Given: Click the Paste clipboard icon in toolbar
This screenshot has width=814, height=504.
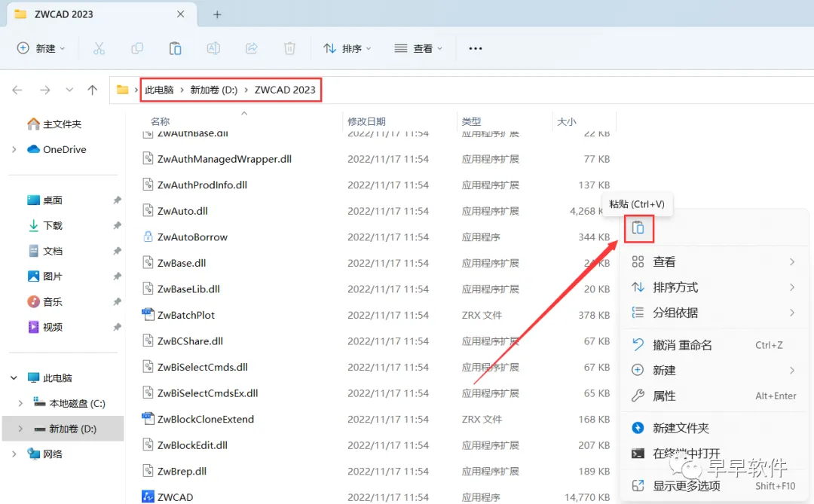Looking at the screenshot, I should [175, 48].
